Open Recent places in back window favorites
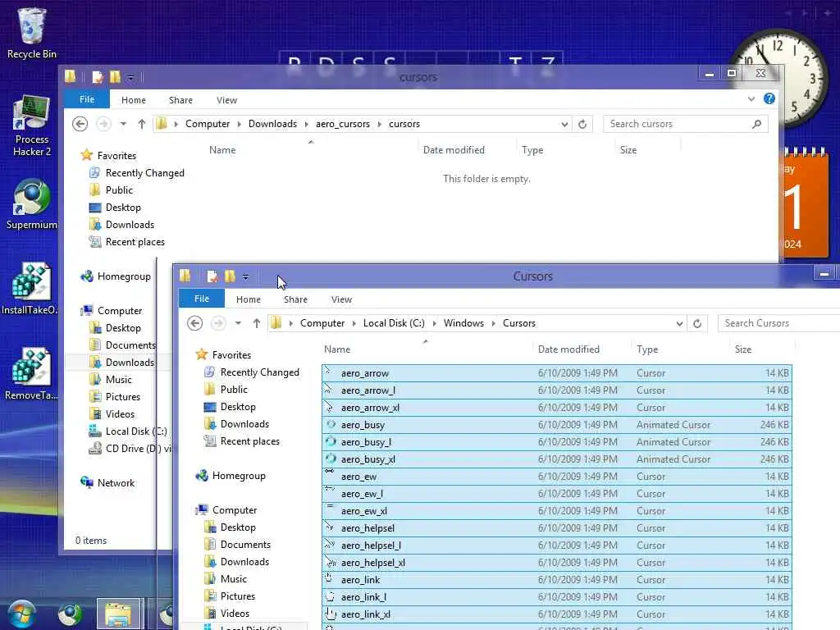Screen dimensions: 840x630 [135, 242]
